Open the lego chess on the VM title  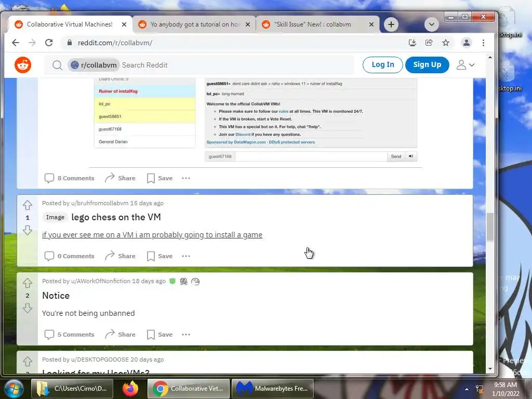pyautogui.click(x=116, y=217)
